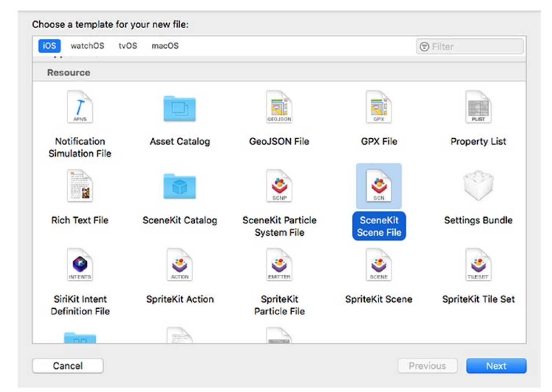Click the Previous button
552x392 pixels.
pyautogui.click(x=427, y=366)
